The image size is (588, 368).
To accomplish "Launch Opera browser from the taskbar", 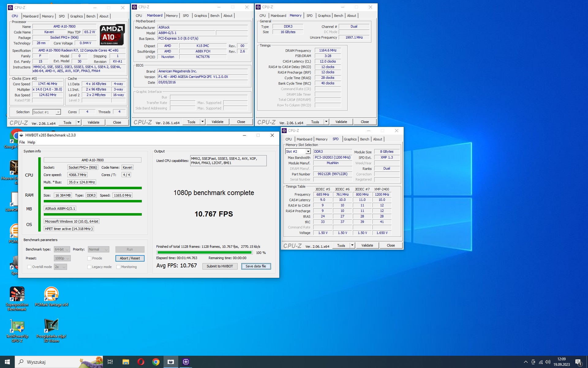I will pyautogui.click(x=141, y=362).
